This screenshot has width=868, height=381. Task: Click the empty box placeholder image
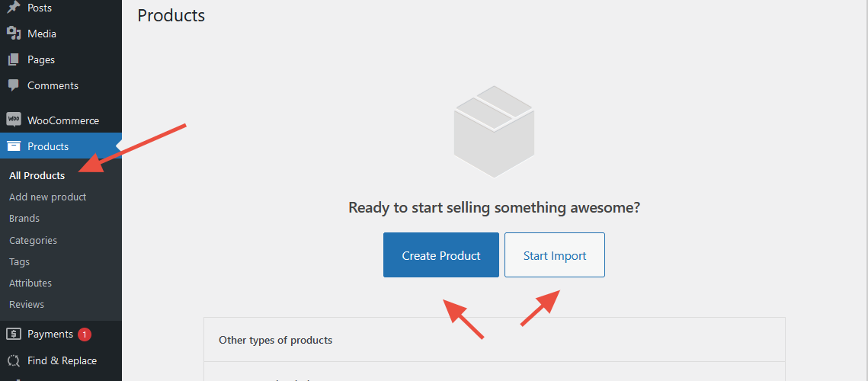494,131
